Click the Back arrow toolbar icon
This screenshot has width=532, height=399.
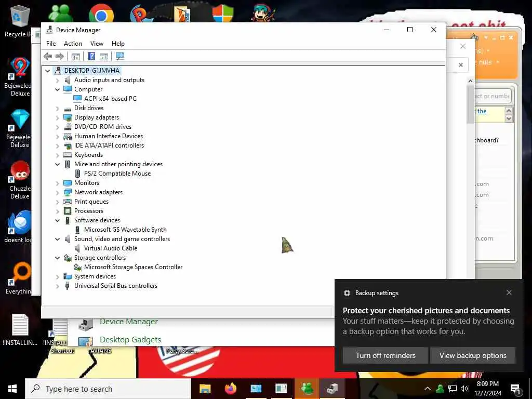pos(48,56)
